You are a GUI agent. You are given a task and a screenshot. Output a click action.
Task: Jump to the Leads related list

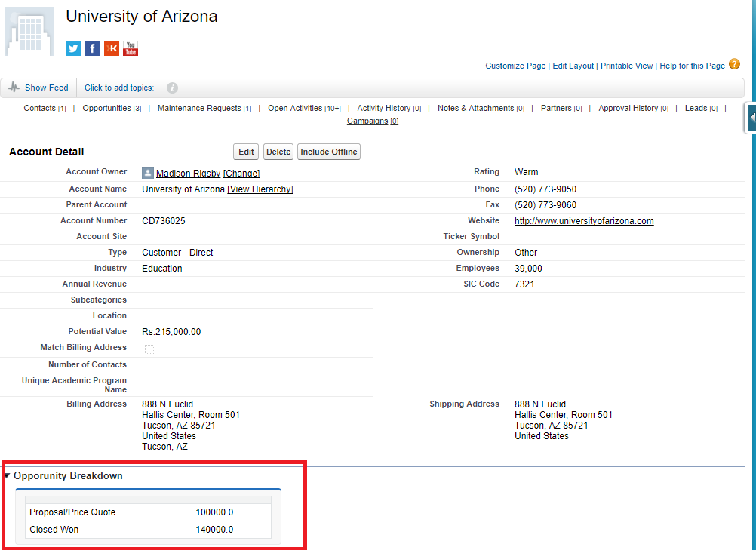(x=701, y=109)
